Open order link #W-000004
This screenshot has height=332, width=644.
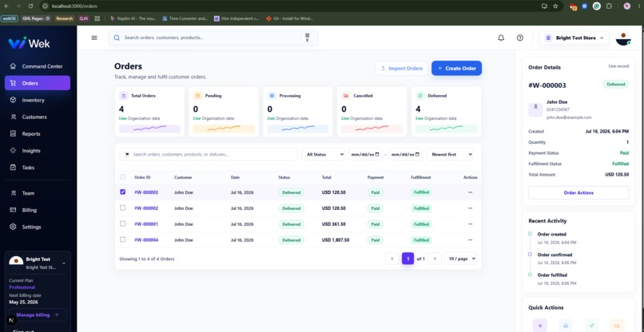click(146, 239)
